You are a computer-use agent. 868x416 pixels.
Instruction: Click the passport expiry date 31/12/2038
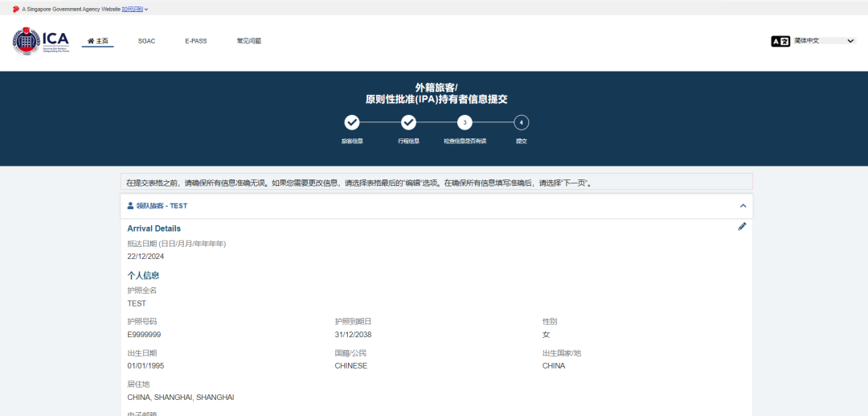tap(353, 335)
